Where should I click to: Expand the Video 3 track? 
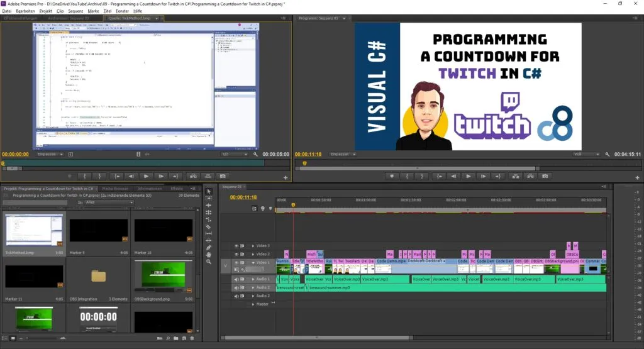(x=253, y=246)
